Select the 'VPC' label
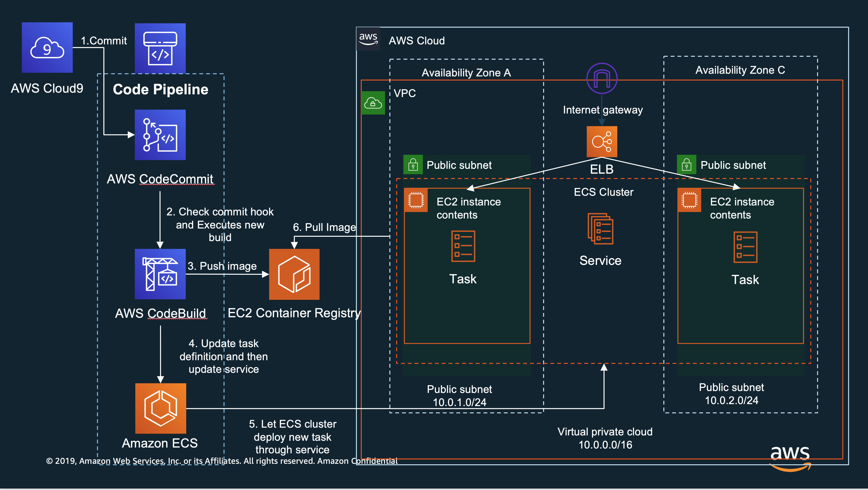Screen dimensions: 868x490 pyautogui.click(x=405, y=93)
